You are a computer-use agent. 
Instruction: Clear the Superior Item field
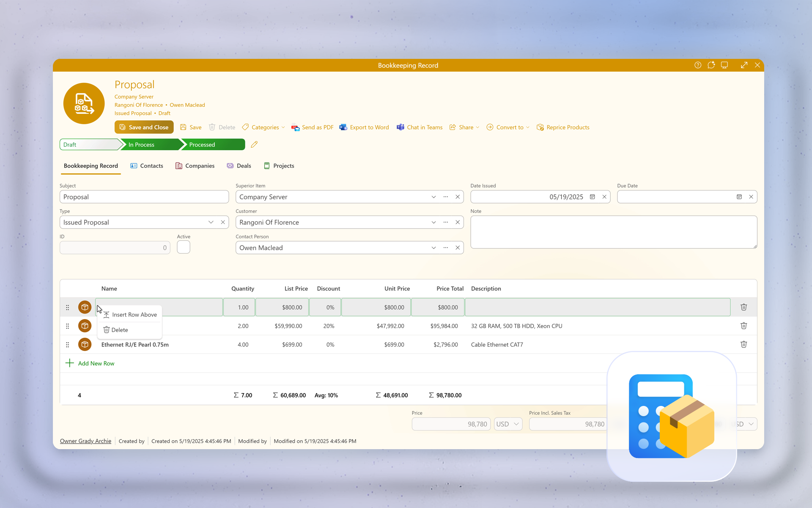click(x=458, y=197)
